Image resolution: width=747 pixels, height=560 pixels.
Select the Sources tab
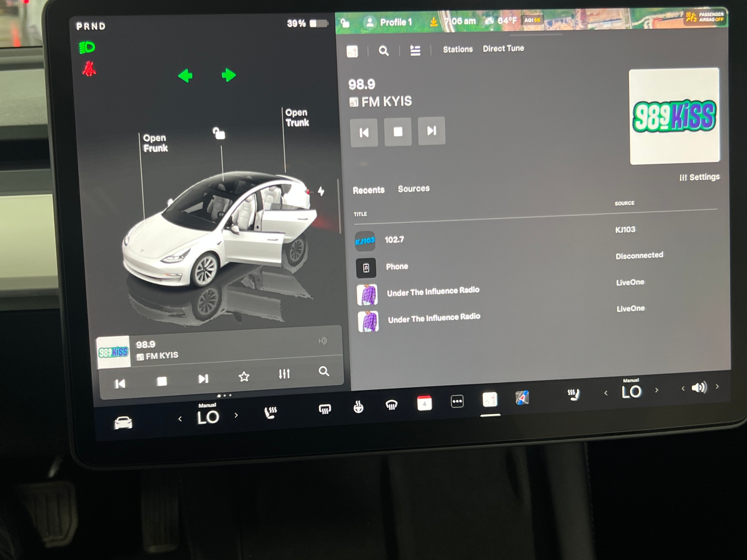tap(414, 189)
